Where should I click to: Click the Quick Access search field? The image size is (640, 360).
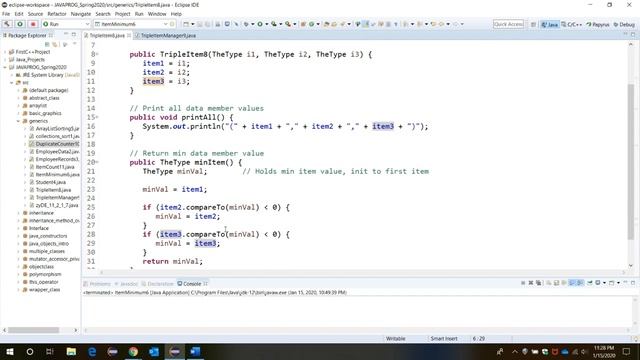(x=508, y=24)
